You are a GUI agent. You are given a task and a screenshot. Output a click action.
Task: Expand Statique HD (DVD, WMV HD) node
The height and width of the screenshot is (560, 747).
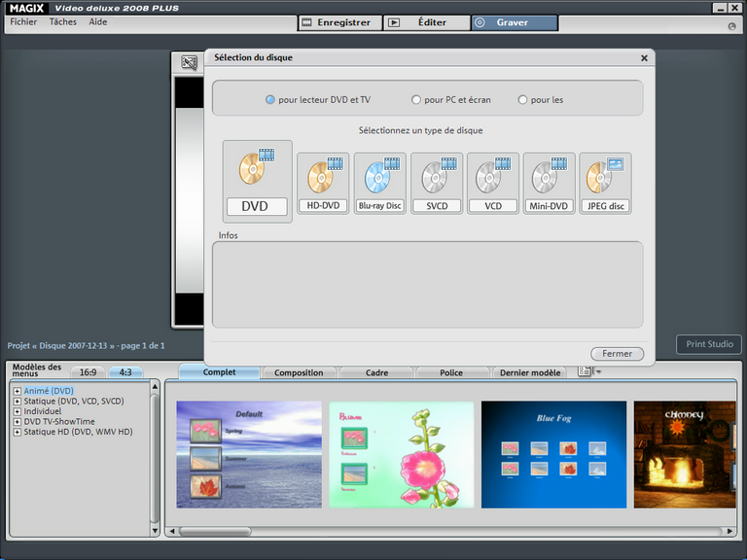tap(18, 433)
